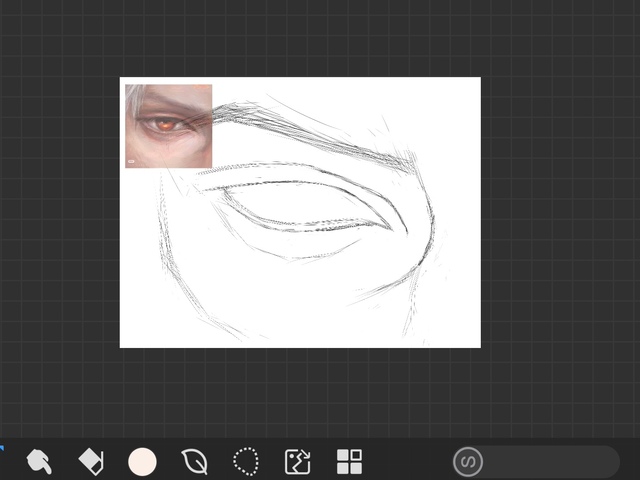Viewport: 640px width, 480px height.
Task: Select the brush tool
Action: (x=39, y=461)
